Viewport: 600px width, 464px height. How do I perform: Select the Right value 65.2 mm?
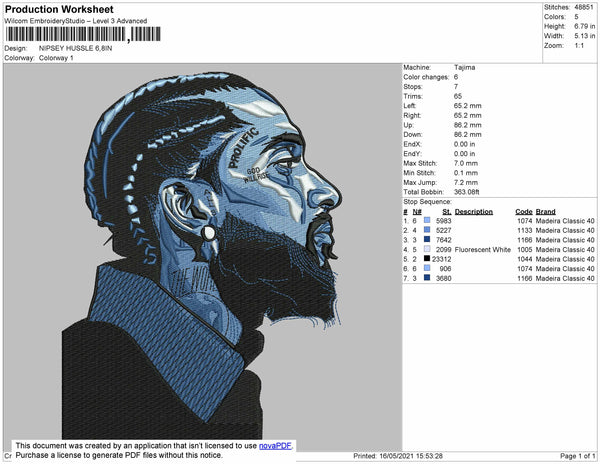click(x=468, y=115)
